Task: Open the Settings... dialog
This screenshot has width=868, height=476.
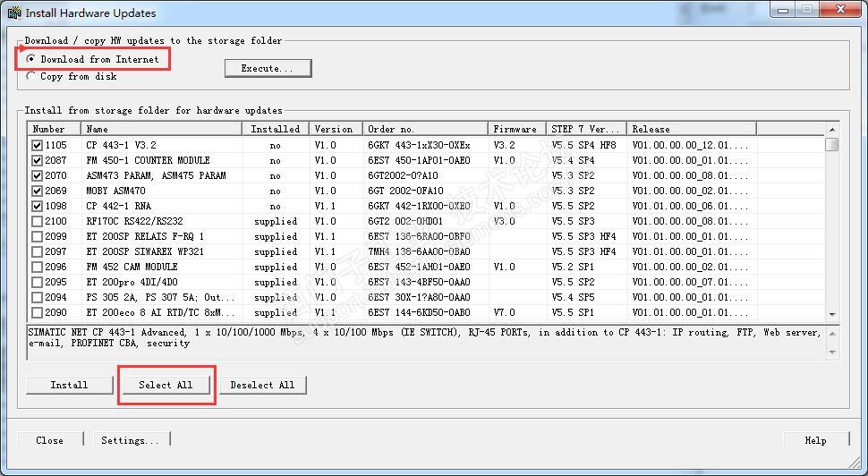Action: (131, 440)
